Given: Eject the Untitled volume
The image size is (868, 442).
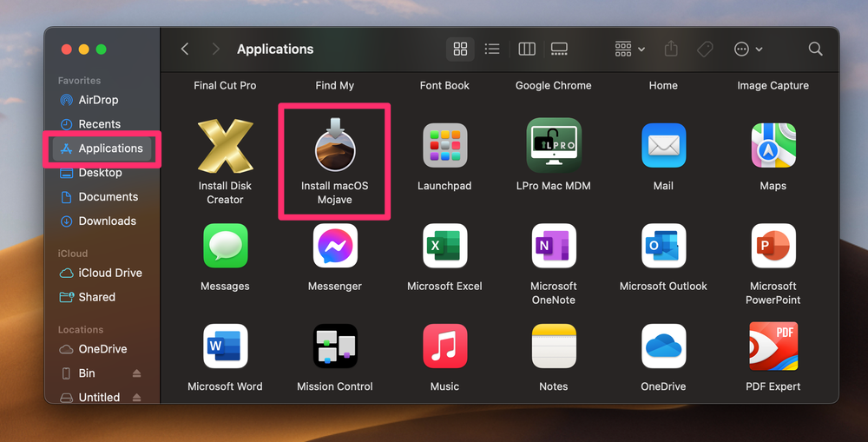Looking at the screenshot, I should (136, 398).
